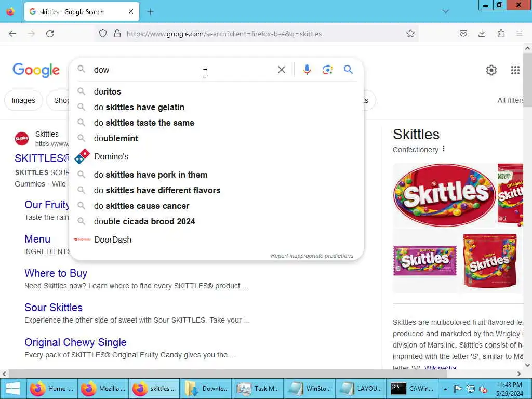
Task: Open the Menu sitelink
Action: click(37, 239)
